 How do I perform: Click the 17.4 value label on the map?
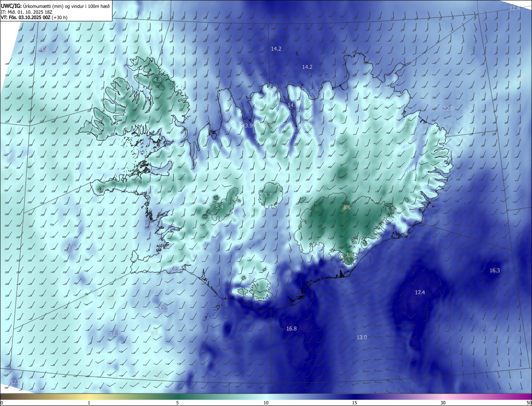(x=420, y=293)
